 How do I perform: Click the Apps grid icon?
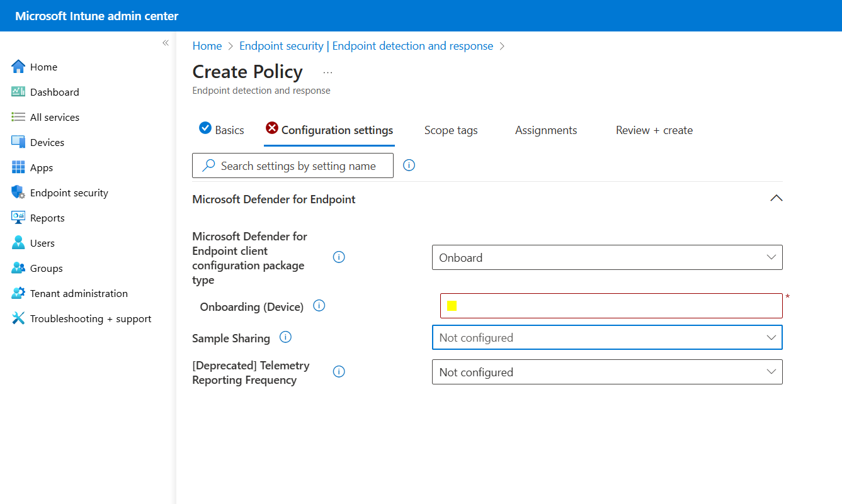pyautogui.click(x=18, y=167)
